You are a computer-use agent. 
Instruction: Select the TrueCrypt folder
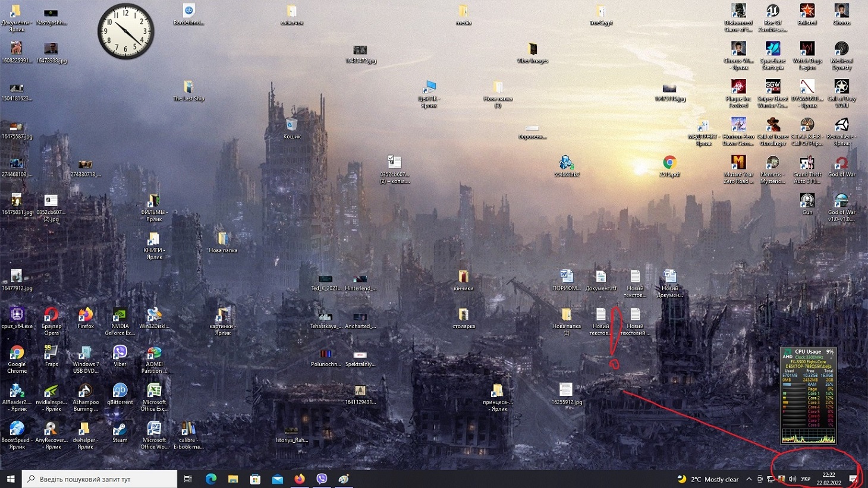point(601,14)
